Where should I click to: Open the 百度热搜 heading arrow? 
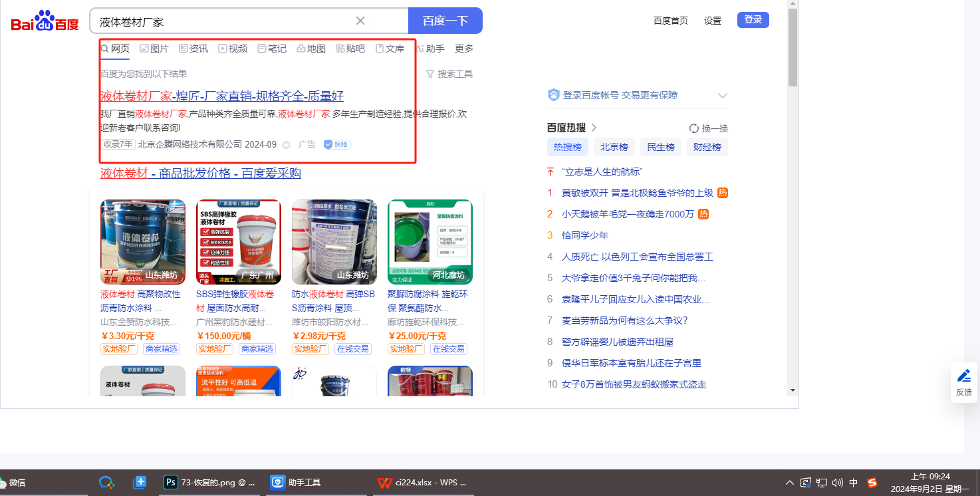coord(594,128)
